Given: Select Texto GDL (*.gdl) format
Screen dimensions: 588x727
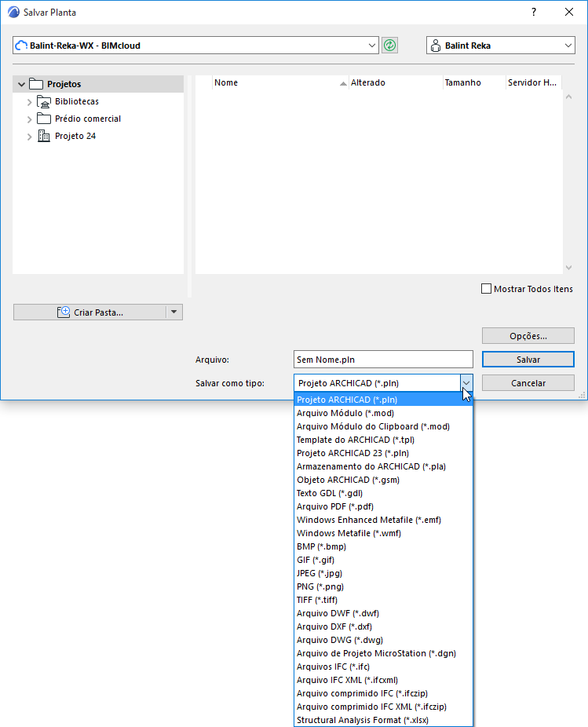Looking at the screenshot, I should (x=384, y=493).
